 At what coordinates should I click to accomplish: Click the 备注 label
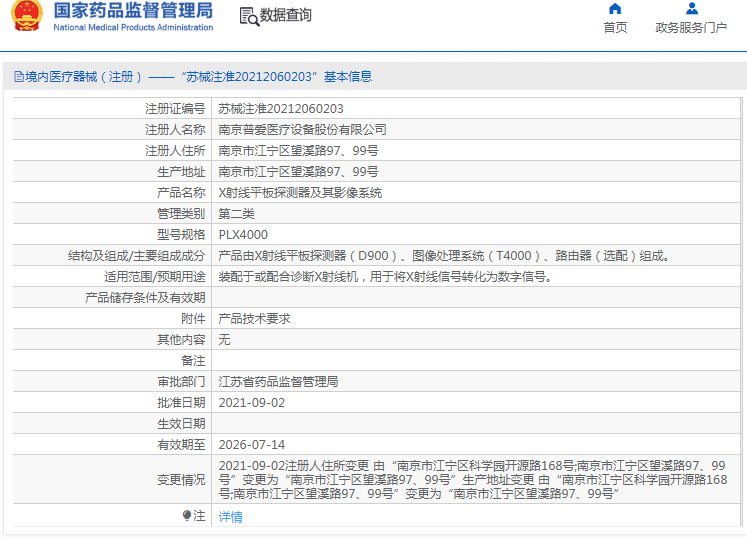pos(193,361)
